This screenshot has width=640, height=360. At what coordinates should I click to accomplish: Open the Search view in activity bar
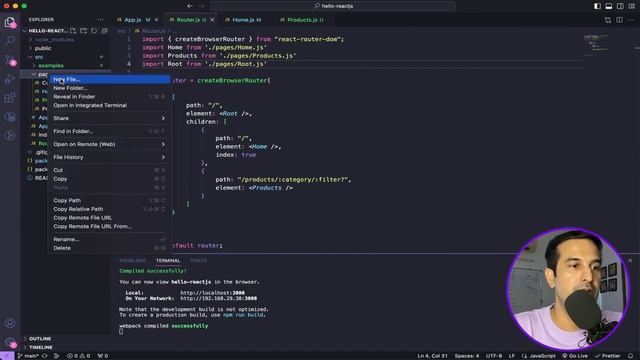(x=10, y=40)
